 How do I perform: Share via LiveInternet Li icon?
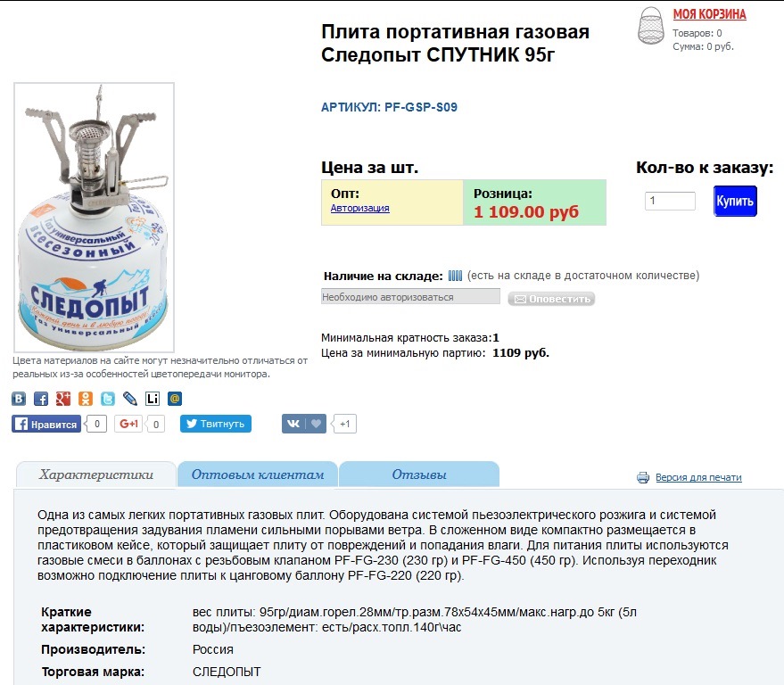click(153, 399)
